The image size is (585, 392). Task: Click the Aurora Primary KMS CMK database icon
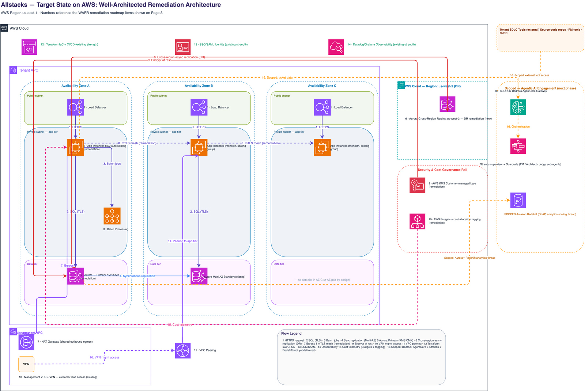[x=76, y=276]
